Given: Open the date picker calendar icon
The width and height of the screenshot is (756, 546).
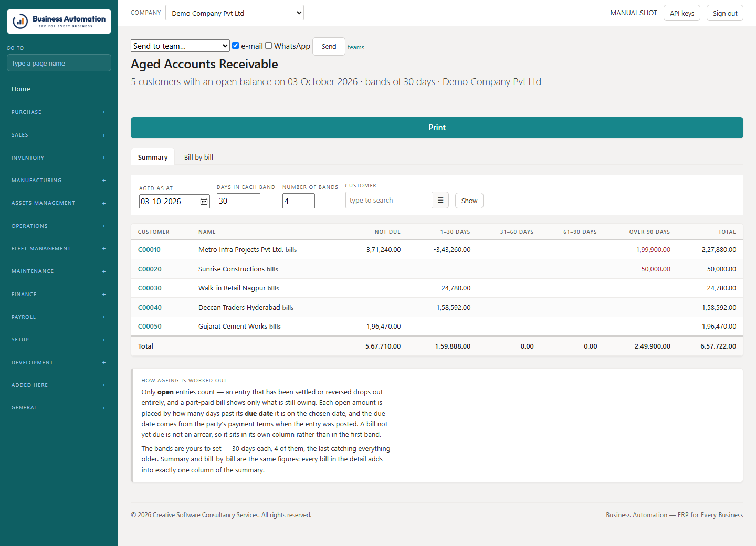Looking at the screenshot, I should point(204,202).
